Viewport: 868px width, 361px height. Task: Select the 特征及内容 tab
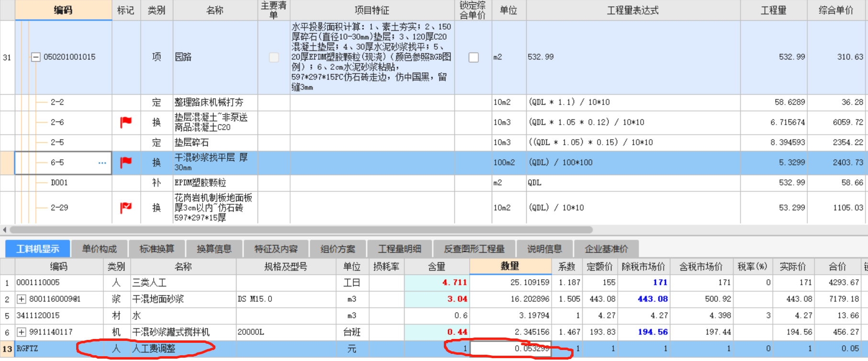point(276,249)
